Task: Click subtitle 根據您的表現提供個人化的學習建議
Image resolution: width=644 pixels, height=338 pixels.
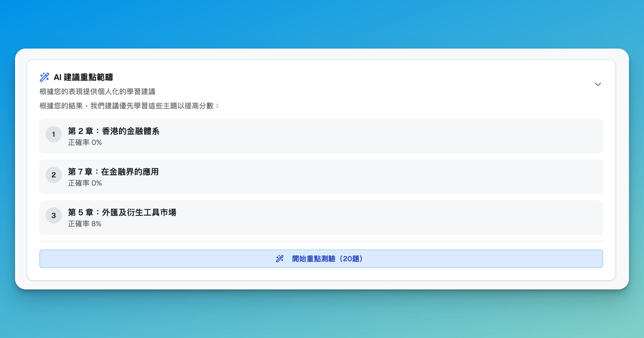Action: (97, 92)
